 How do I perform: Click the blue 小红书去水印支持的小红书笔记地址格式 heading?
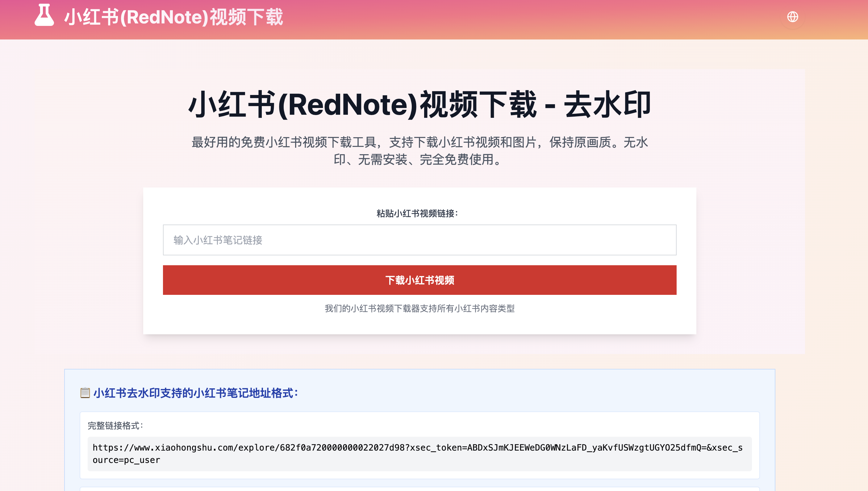coord(196,393)
